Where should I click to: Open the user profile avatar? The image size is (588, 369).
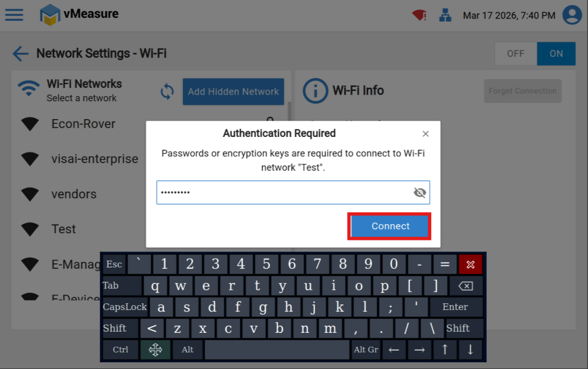click(572, 15)
